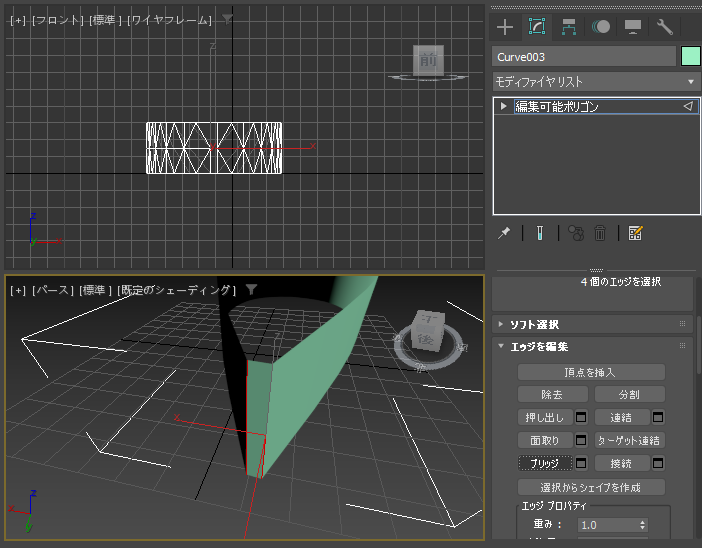Open the object color swatch
The width and height of the screenshot is (702, 548).
point(690,57)
